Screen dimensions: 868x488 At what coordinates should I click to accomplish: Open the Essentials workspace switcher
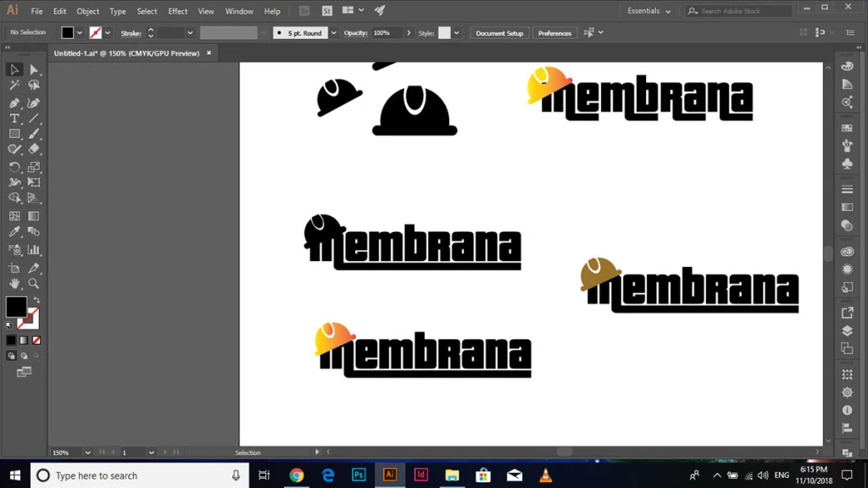pyautogui.click(x=648, y=11)
